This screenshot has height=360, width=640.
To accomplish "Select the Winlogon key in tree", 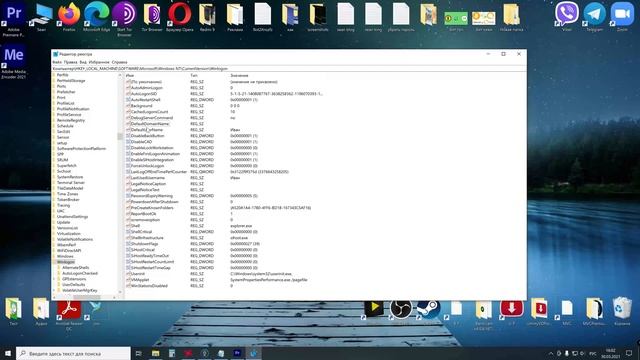I will coord(65,262).
